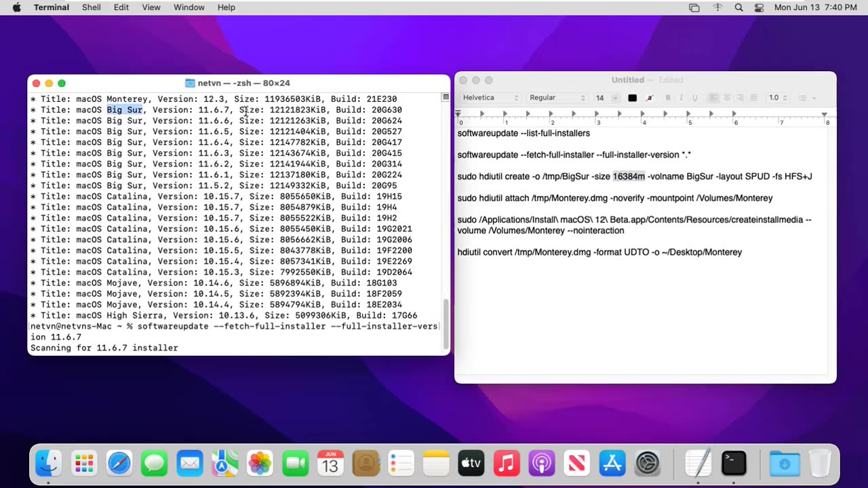The height and width of the screenshot is (488, 868).
Task: Open the Downloads folder in Dock
Action: point(785,464)
